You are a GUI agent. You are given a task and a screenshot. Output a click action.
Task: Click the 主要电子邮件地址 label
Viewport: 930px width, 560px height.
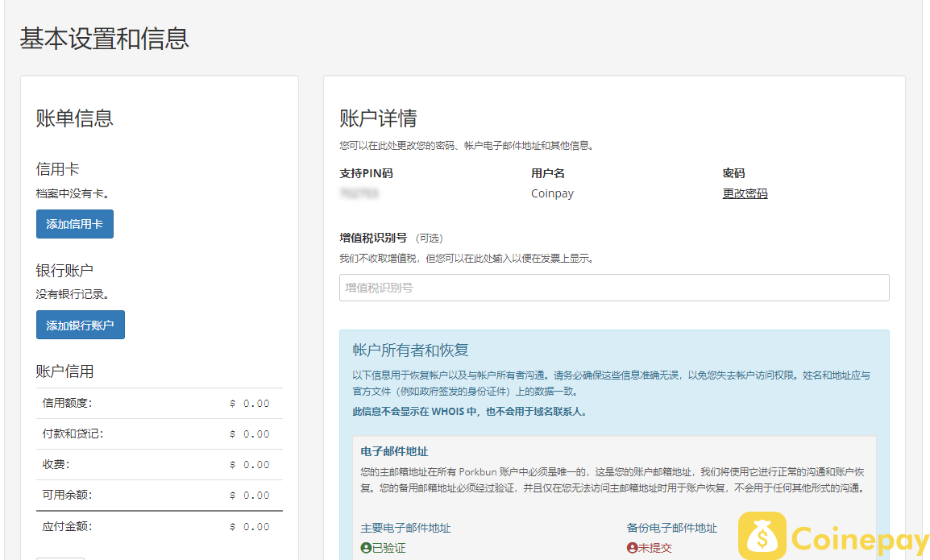[x=405, y=528]
